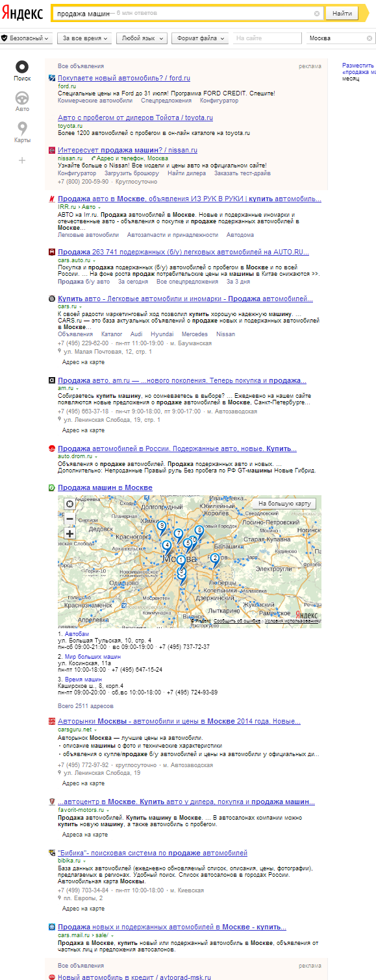The image size is (376, 980).
Task: Click the nissan.ru result favicon
Action: pos(52,150)
